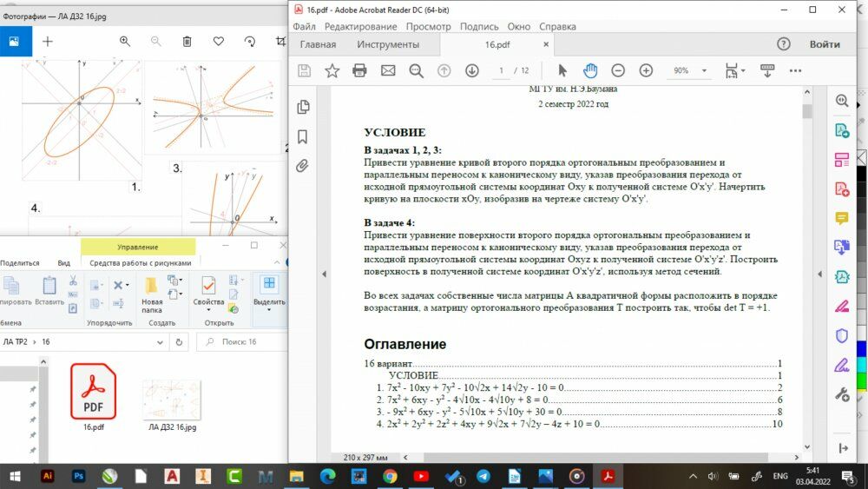Open the 90% zoom level dropdown

click(704, 71)
